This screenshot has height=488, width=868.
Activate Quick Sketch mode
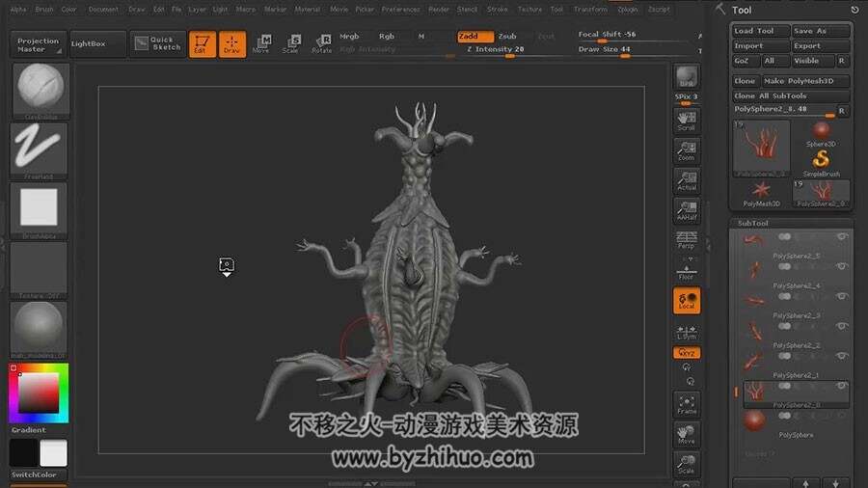(x=158, y=44)
